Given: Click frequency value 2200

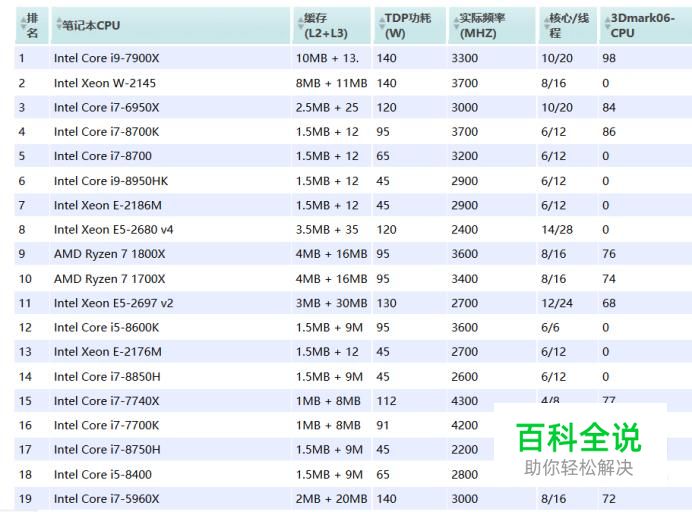Looking at the screenshot, I should pos(465,449).
